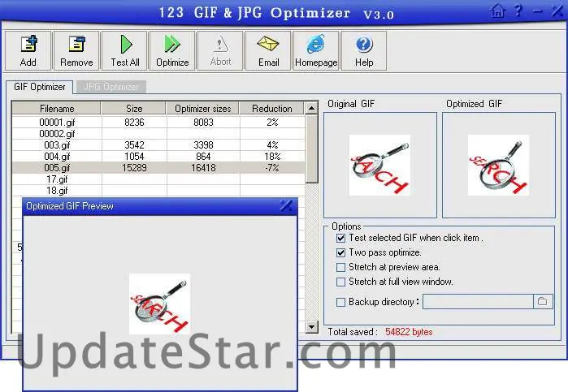Run Test All from the toolbar
The height and width of the screenshot is (392, 568).
pos(125,50)
